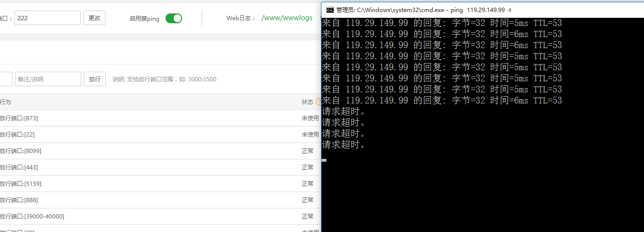Click the blinking cursor in cmd window

(324, 160)
